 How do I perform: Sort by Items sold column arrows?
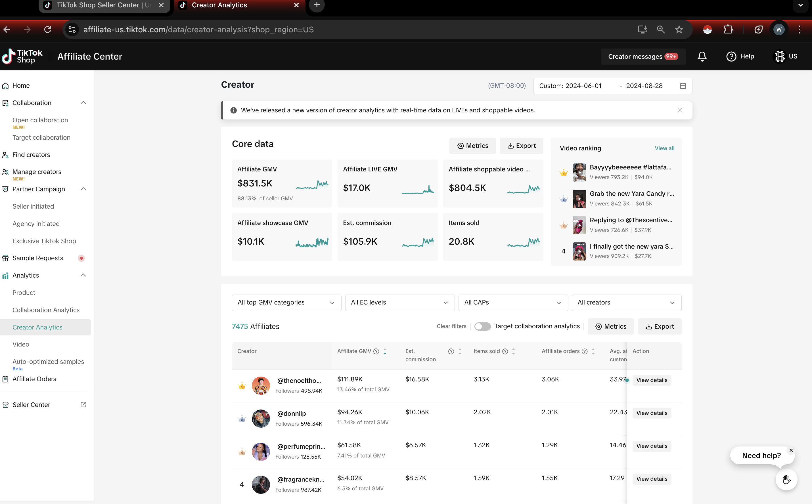click(x=514, y=351)
